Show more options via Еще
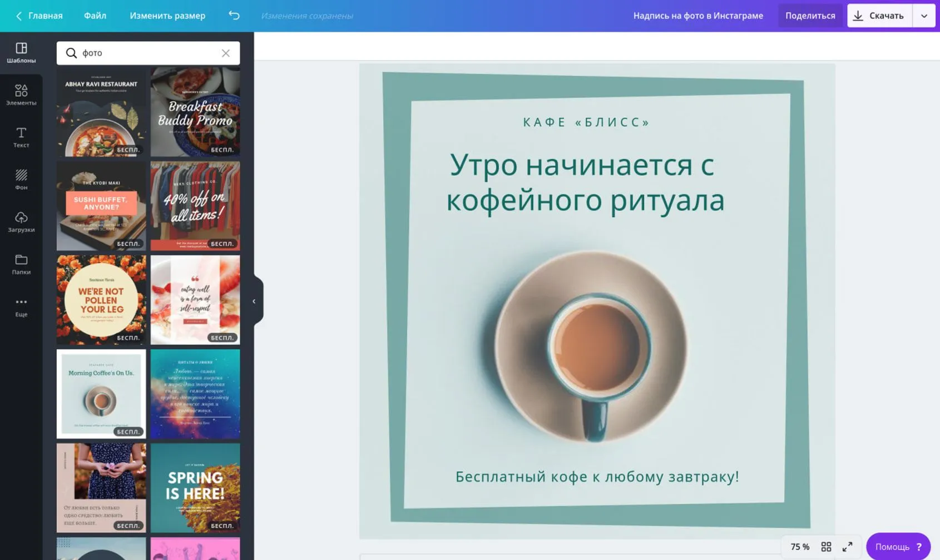Screen dimensions: 940x560 tap(21, 306)
